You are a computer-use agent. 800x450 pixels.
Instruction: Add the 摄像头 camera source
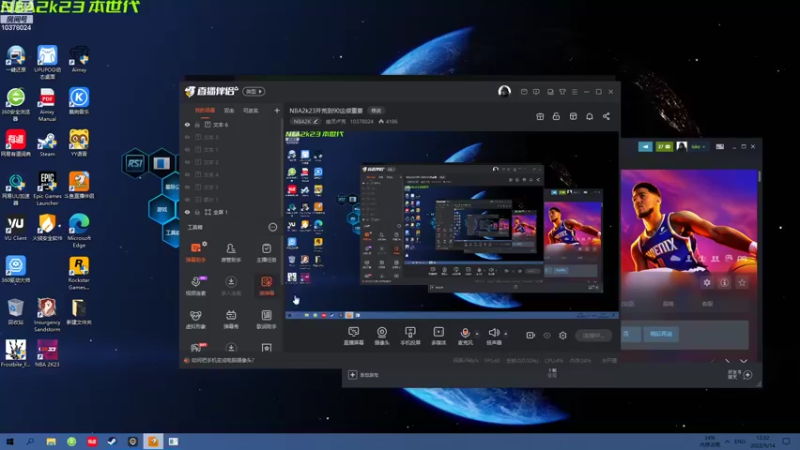[x=382, y=336]
